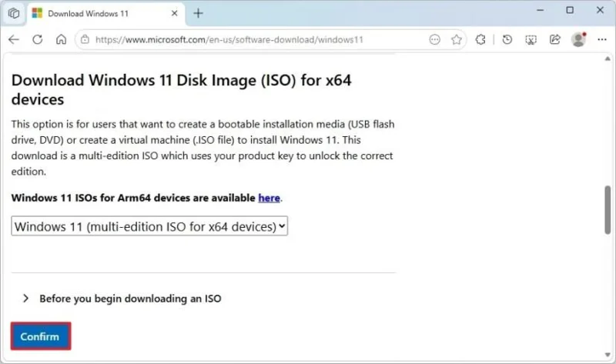The height and width of the screenshot is (364, 616).
Task: Refresh the current page
Action: pos(37,39)
